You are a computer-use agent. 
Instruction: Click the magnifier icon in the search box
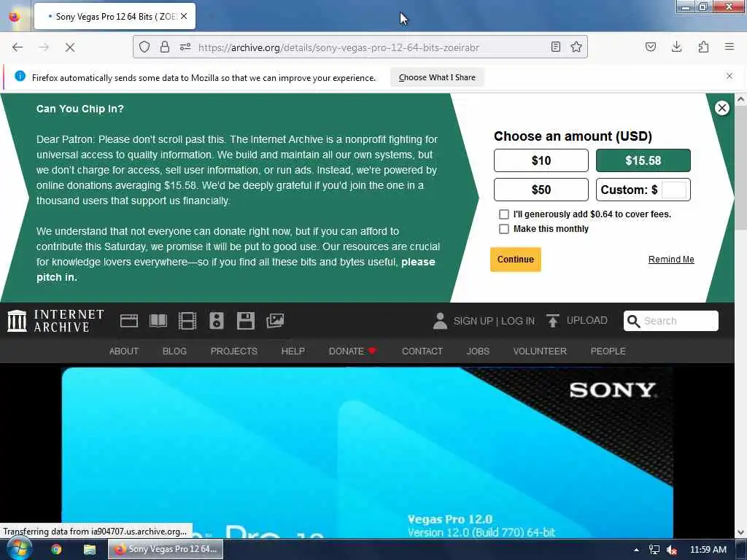point(634,321)
